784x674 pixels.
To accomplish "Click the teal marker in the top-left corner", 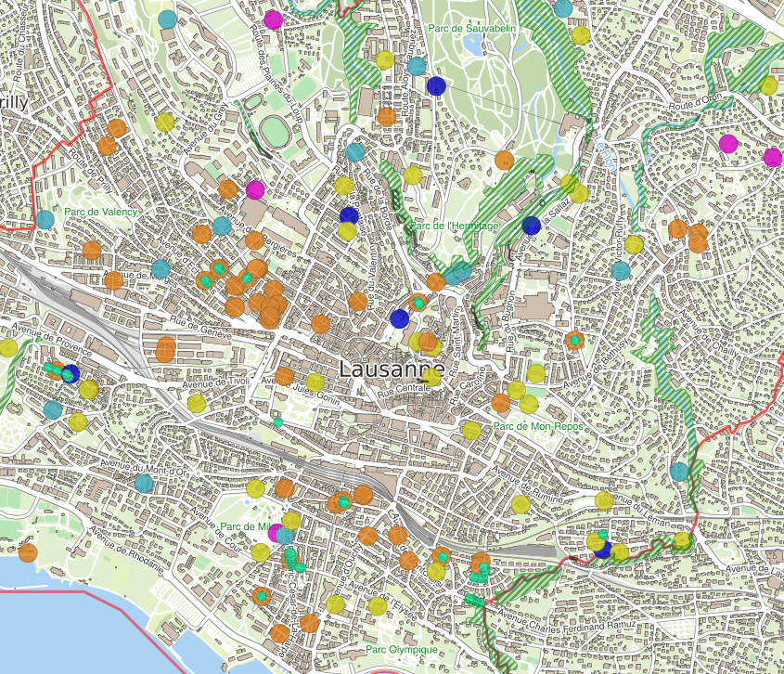I will pos(167,19).
